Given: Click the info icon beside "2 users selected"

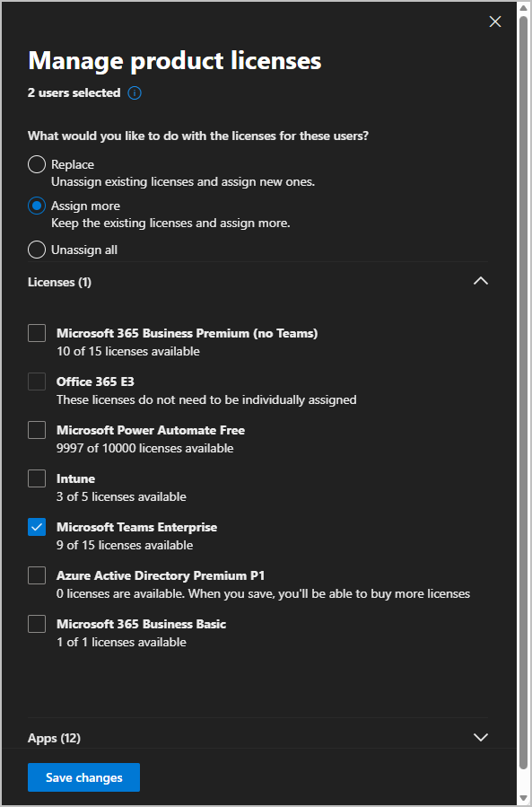Looking at the screenshot, I should pyautogui.click(x=134, y=92).
